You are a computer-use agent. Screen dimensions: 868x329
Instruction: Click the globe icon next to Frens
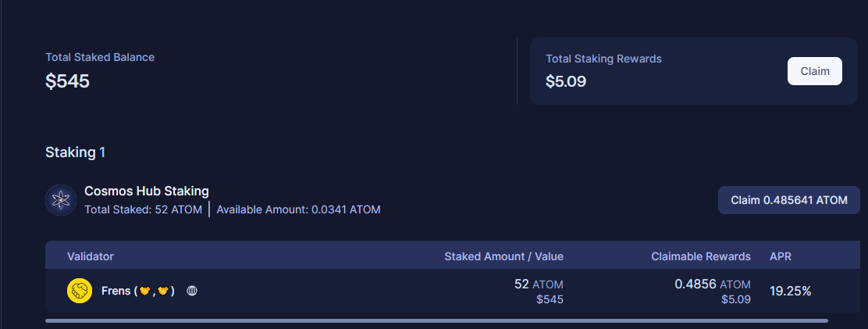192,291
